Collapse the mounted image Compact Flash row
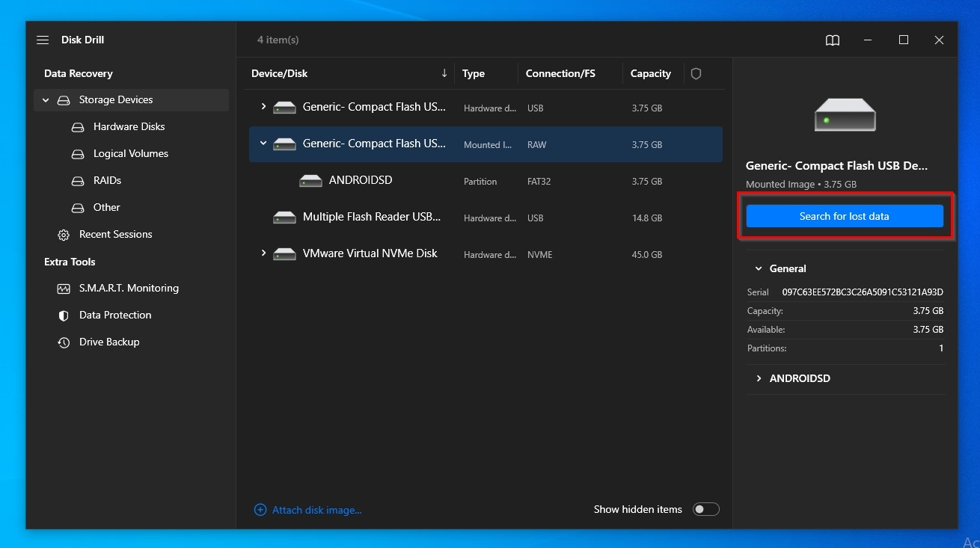Image resolution: width=980 pixels, height=548 pixels. coord(263,144)
